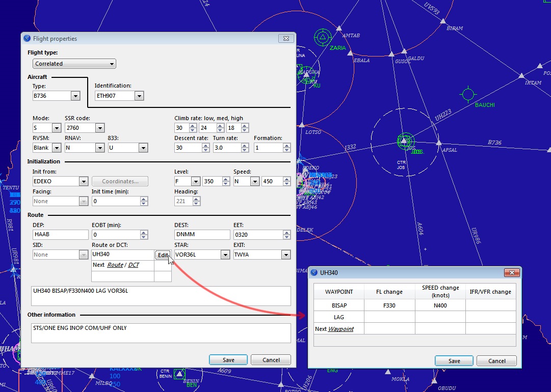Click the EBALA waypoint triangle
The image size is (551, 392).
tap(350, 53)
